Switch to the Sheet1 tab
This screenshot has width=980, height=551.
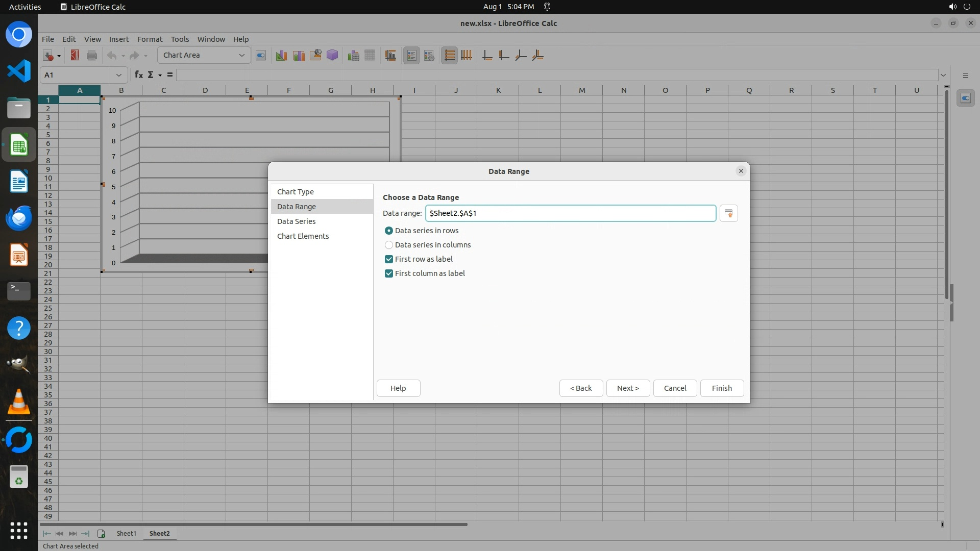pyautogui.click(x=126, y=534)
